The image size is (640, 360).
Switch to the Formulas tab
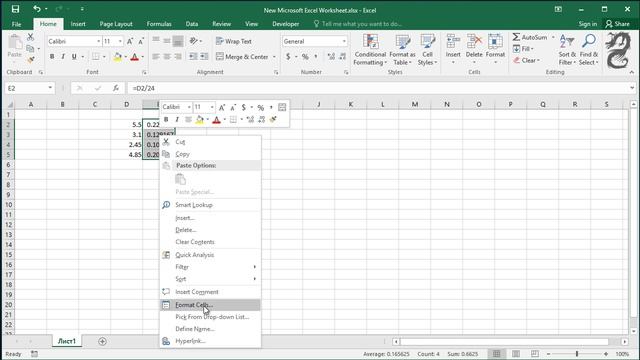click(159, 24)
